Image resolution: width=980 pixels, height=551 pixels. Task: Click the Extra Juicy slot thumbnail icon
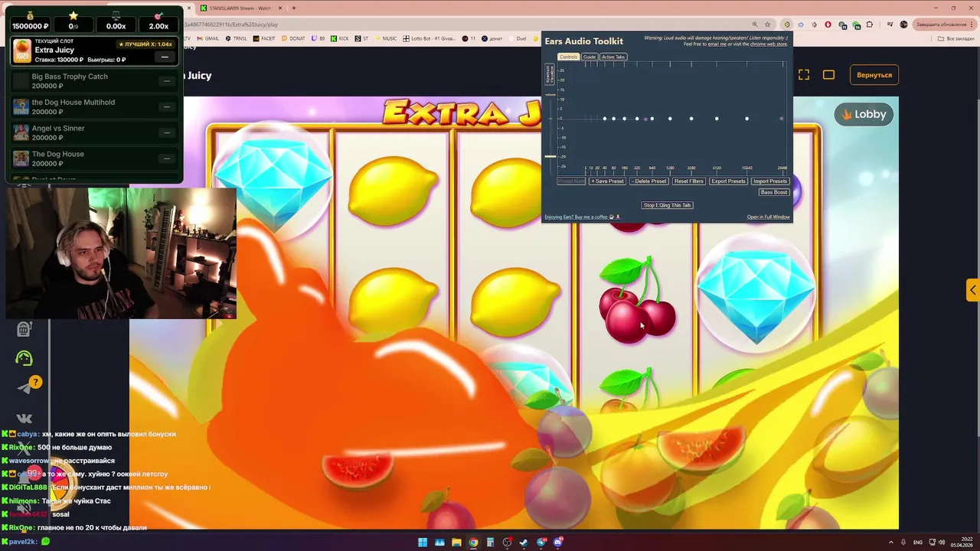[22, 51]
